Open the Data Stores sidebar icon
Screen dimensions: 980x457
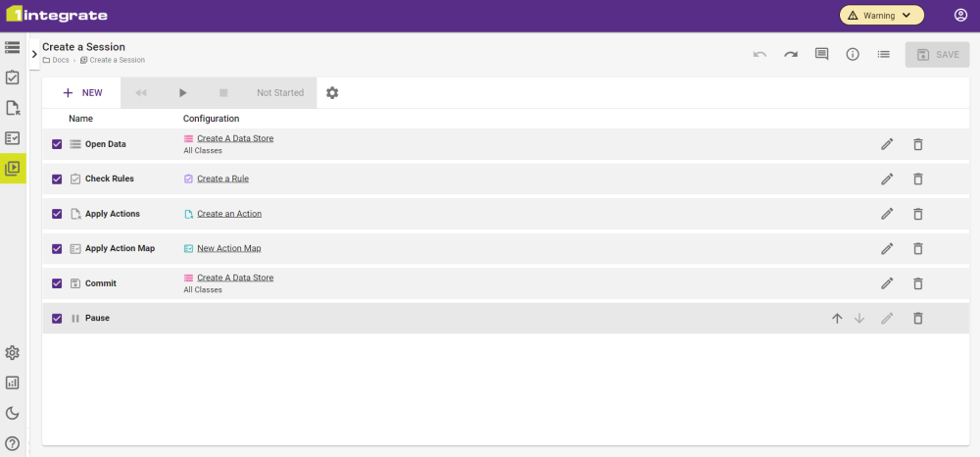13,47
